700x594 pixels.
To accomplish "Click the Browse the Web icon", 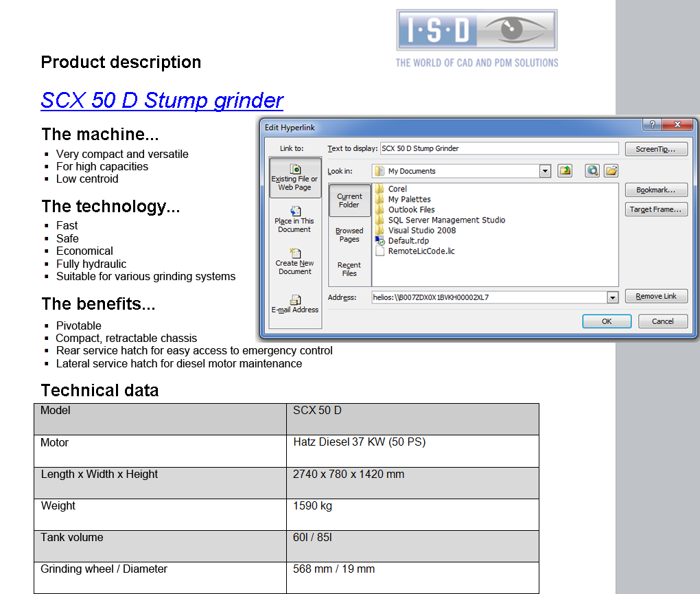I will (592, 171).
